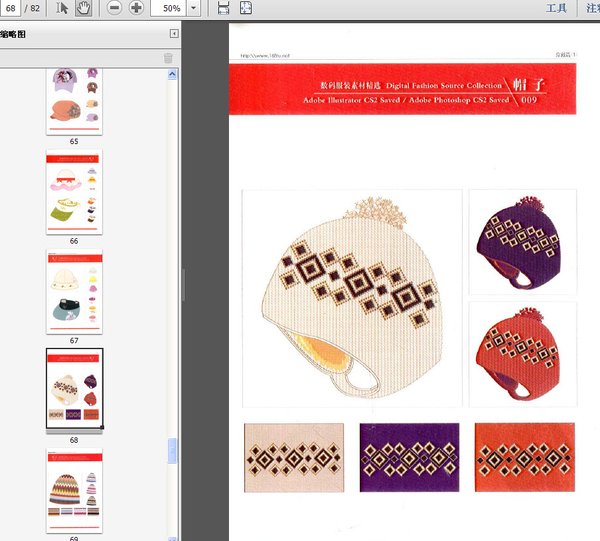This screenshot has height=541, width=600.
Task: Click the orange-red pattern swatch
Action: tap(525, 458)
